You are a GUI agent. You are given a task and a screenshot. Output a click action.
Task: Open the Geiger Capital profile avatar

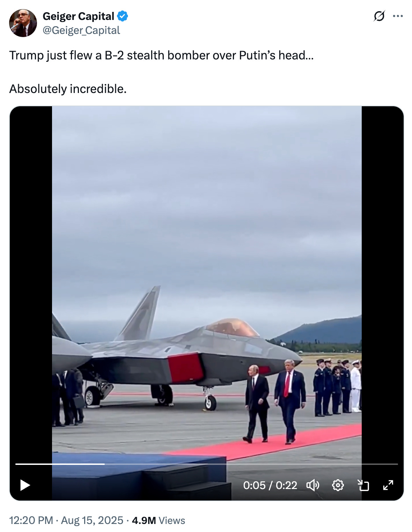tap(23, 23)
